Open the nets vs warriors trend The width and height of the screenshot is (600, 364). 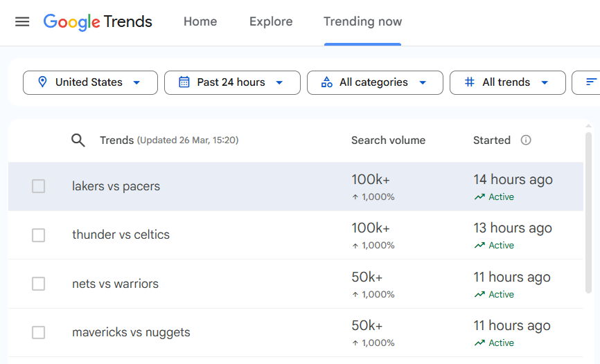tap(115, 284)
